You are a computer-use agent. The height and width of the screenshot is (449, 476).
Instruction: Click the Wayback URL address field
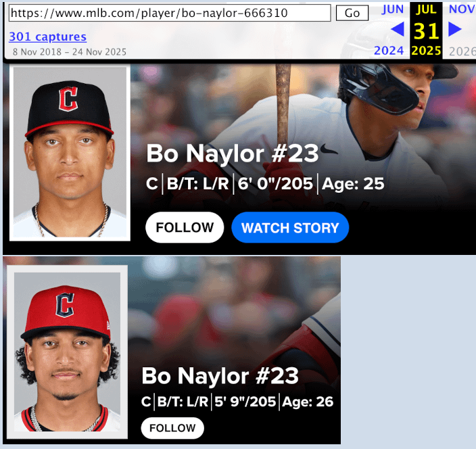click(170, 13)
